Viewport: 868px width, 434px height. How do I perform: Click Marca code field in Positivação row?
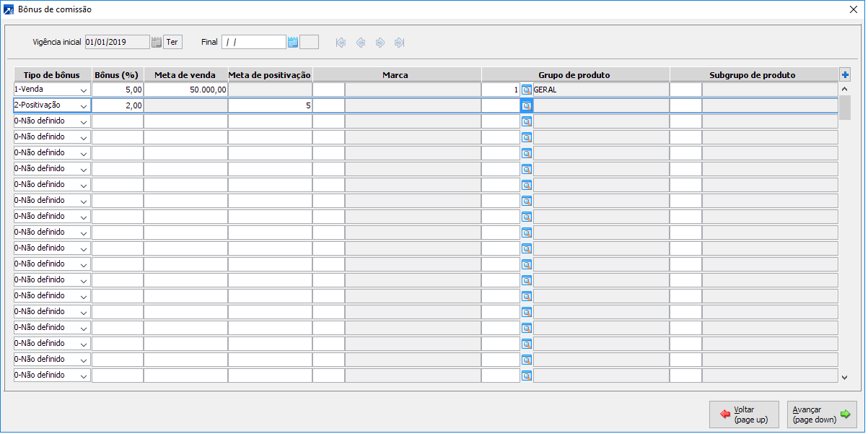pos(328,105)
